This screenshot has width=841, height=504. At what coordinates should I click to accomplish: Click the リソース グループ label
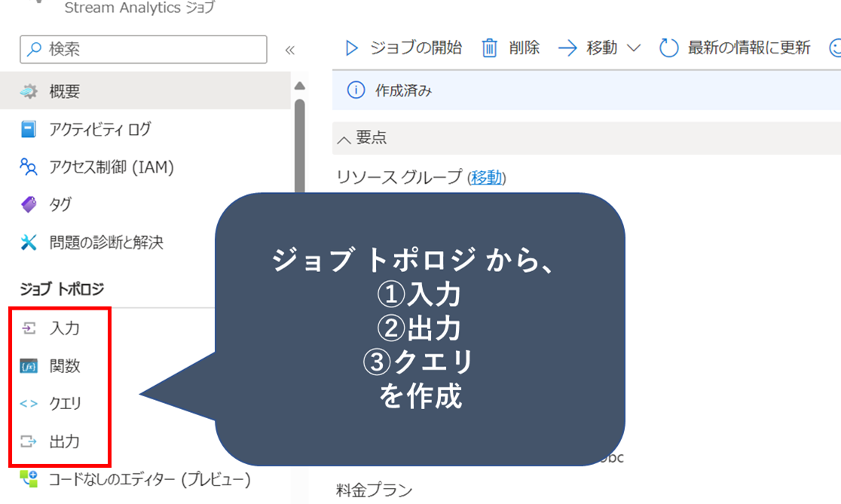pyautogui.click(x=399, y=177)
